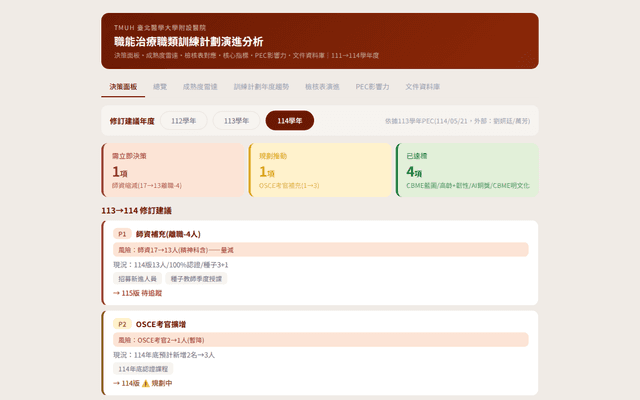The image size is (640, 400).
Task: Click the 115版 待追蹤 status line
Action: (138, 293)
